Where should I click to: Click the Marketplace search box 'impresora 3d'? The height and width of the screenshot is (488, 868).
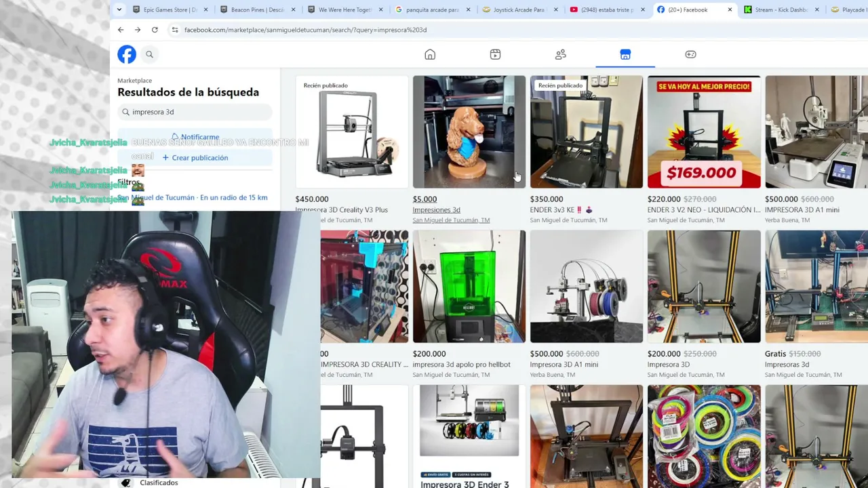(x=195, y=112)
